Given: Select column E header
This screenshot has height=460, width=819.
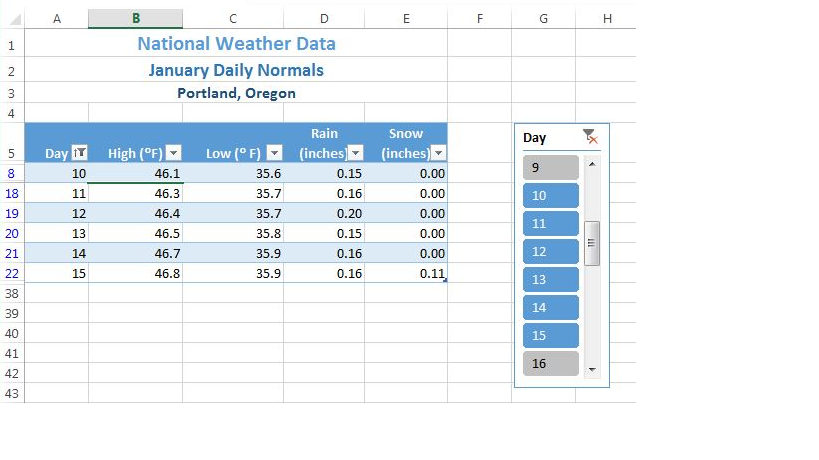Looking at the screenshot, I should click(406, 19).
